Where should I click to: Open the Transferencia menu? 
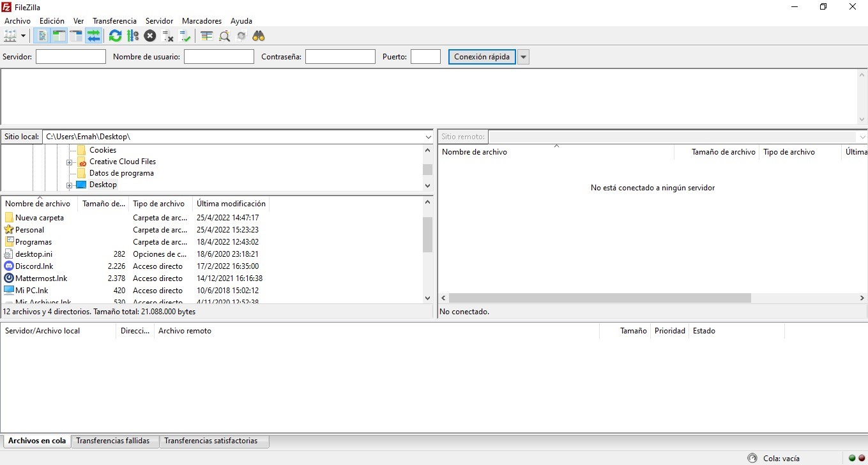(x=114, y=21)
